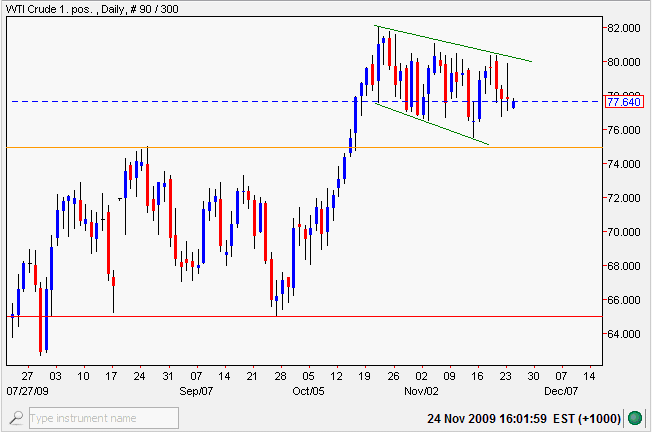Click the 77.640 current price label
This screenshot has width=652, height=432.
[624, 101]
